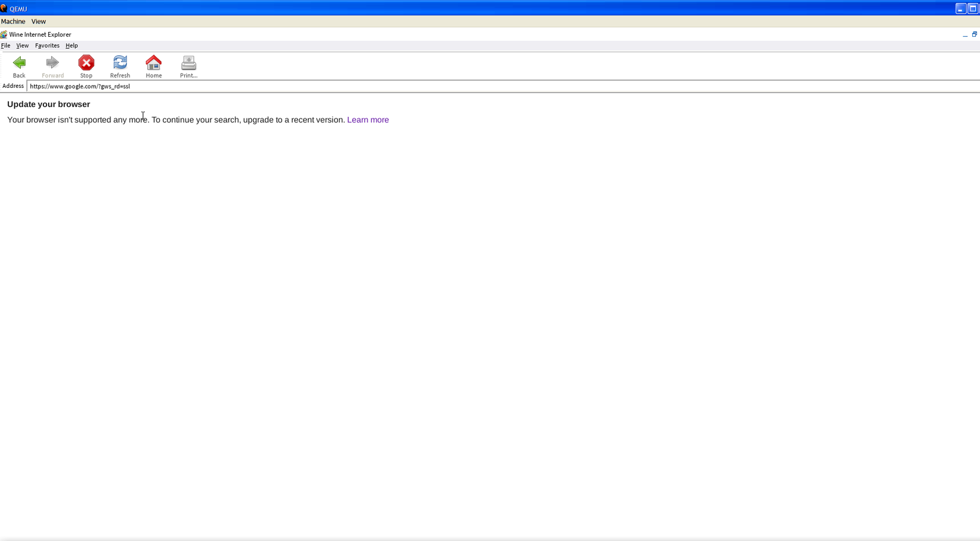The width and height of the screenshot is (980, 541).
Task: Click the Wine Internet Explorer title bar icon
Action: pyautogui.click(x=4, y=34)
